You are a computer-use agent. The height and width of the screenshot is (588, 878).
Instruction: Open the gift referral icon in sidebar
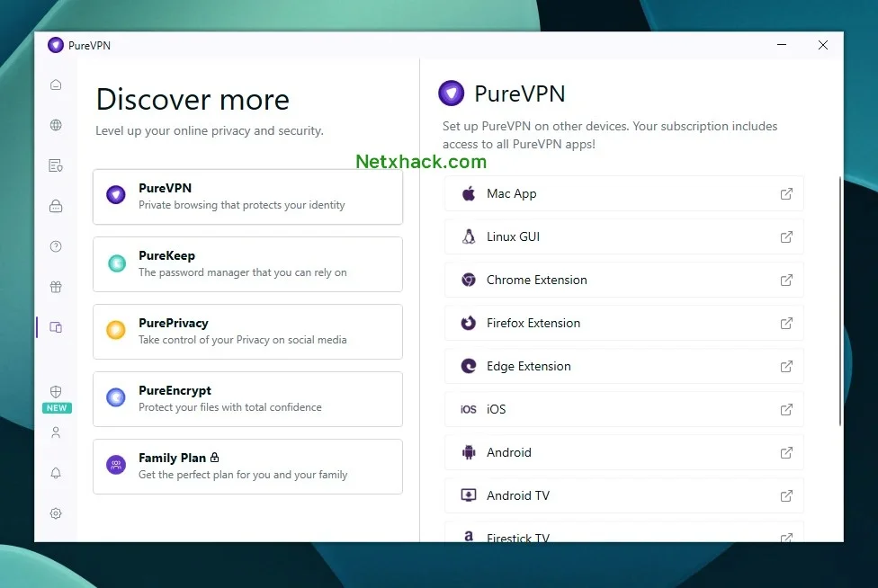[56, 287]
